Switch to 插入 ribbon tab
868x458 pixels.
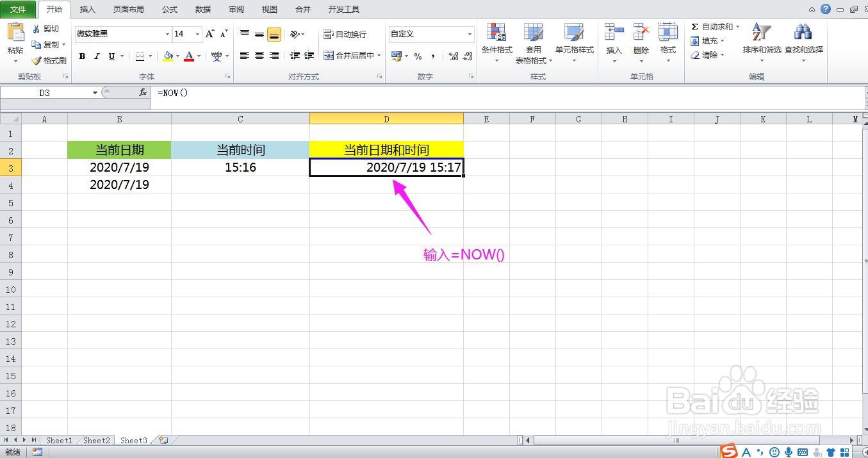(x=87, y=10)
